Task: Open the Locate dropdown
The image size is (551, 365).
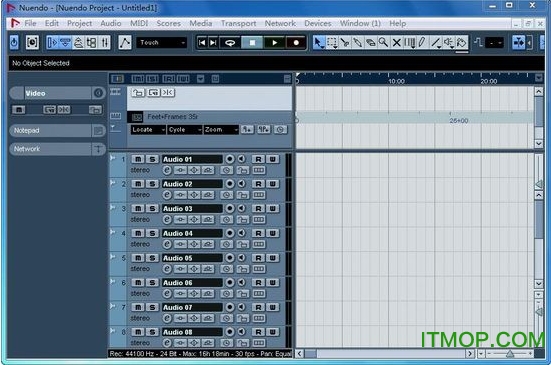Action: click(x=148, y=130)
